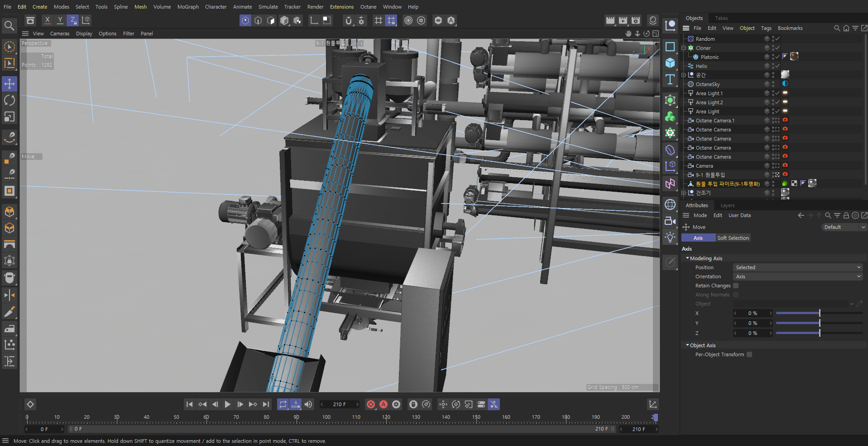Click the cube primitive icon
Screen dimensions: 868x446
670,63
